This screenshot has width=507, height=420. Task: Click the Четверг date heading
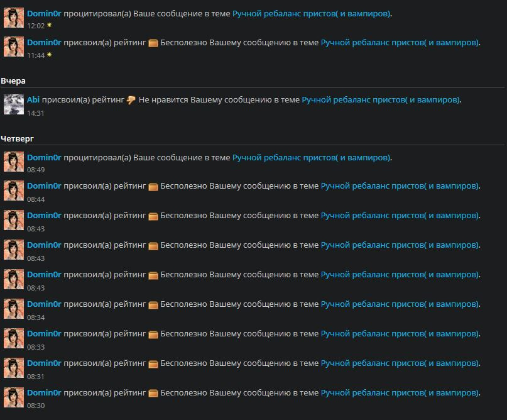pyautogui.click(x=17, y=139)
